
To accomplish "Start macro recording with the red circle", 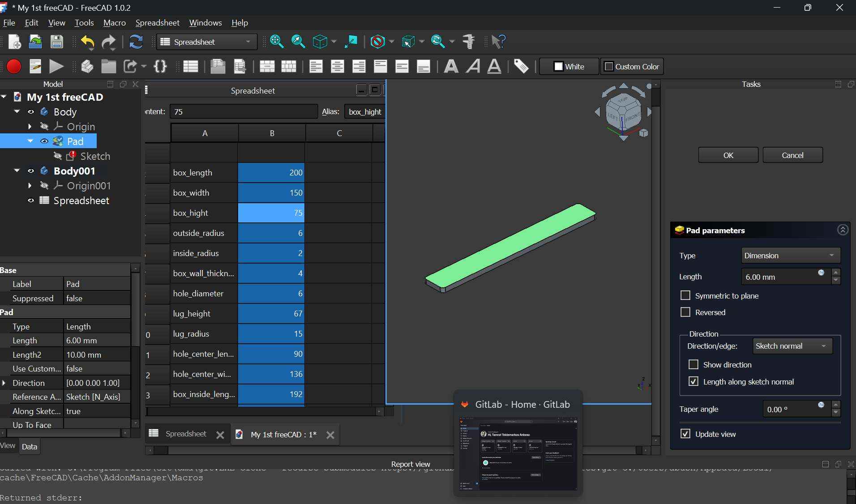I will tap(14, 67).
